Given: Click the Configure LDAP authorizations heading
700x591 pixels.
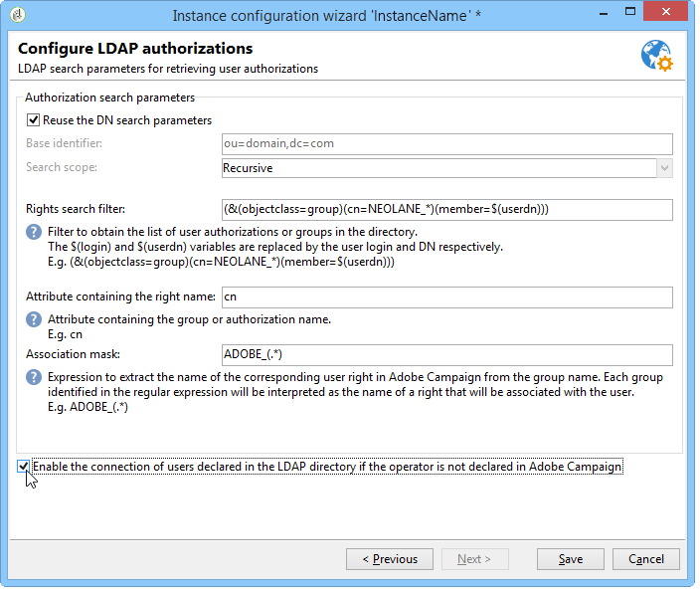Looking at the screenshot, I should point(135,48).
